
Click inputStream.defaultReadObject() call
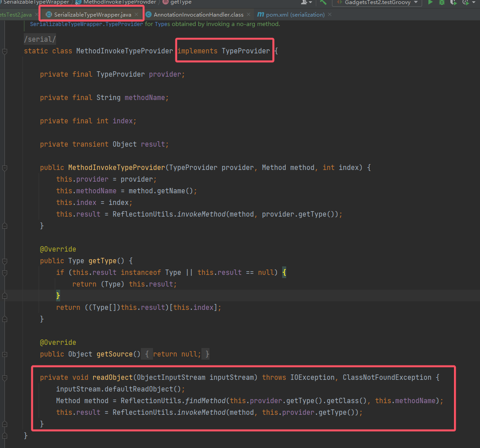118,389
